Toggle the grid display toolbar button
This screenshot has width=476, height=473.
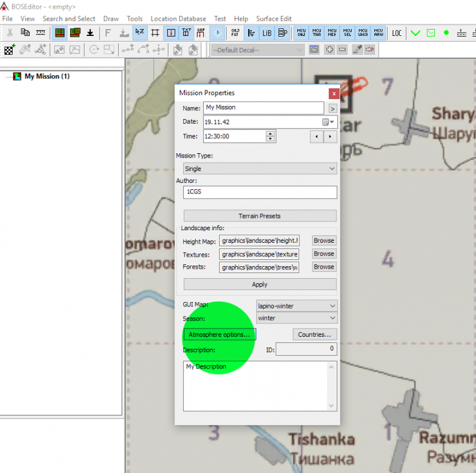[155, 33]
